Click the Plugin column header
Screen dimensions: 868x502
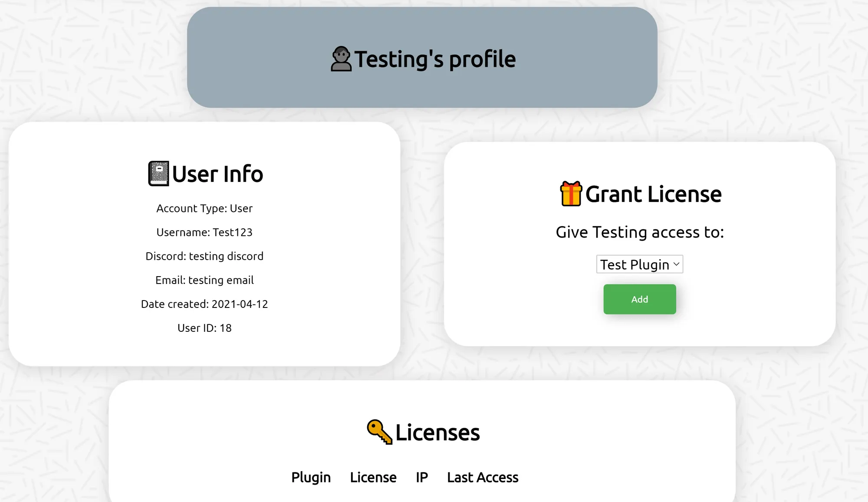click(x=311, y=477)
